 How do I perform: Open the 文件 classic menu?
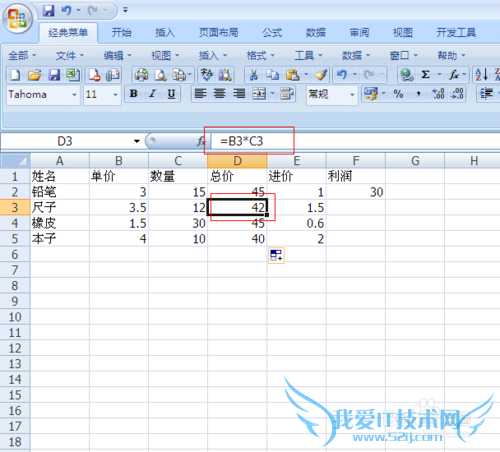[x=70, y=55]
